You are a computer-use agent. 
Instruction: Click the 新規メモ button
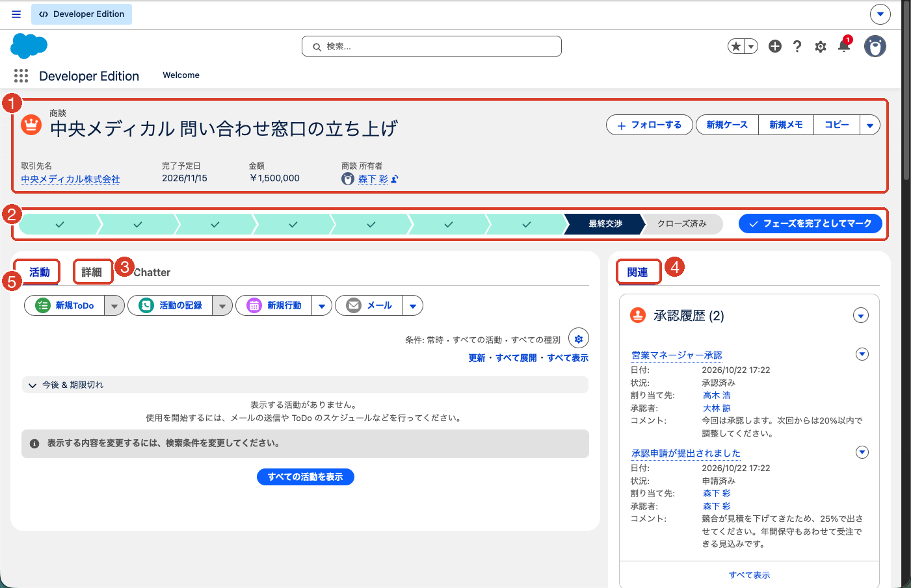786,125
